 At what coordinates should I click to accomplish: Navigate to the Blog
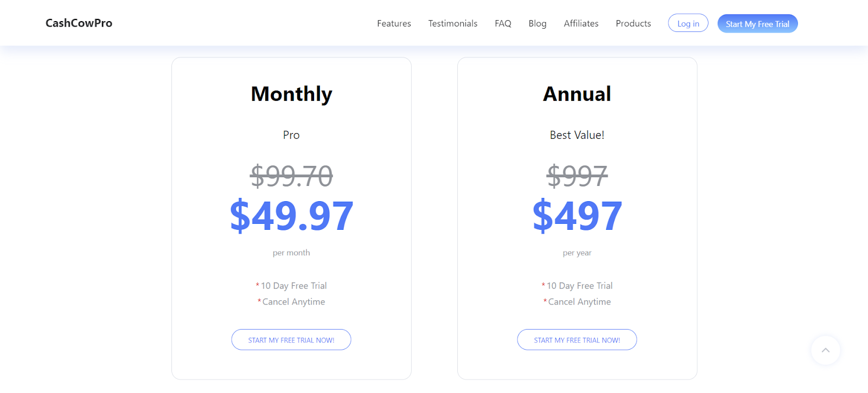(537, 24)
